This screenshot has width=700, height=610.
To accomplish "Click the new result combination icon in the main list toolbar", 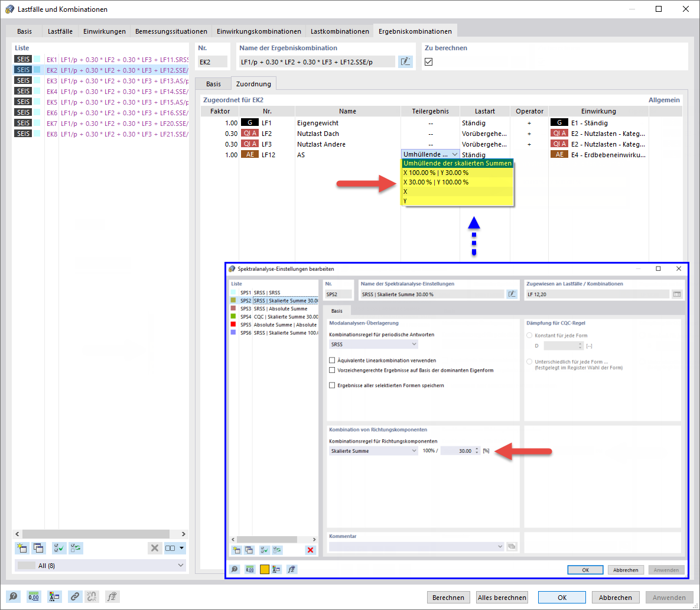I will 21,548.
